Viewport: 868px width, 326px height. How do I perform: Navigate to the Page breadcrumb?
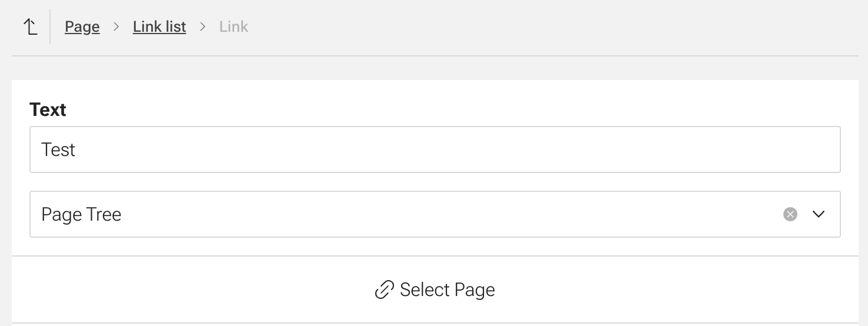(82, 26)
